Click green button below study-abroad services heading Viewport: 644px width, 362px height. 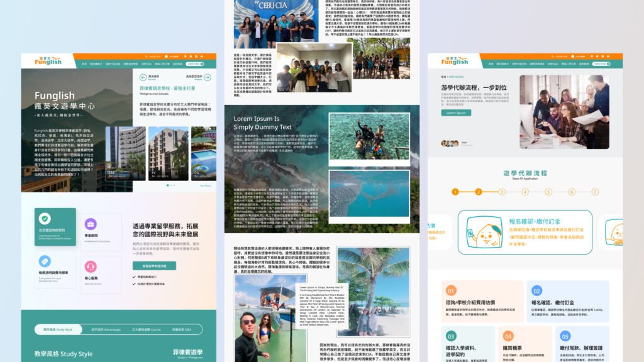(x=154, y=266)
